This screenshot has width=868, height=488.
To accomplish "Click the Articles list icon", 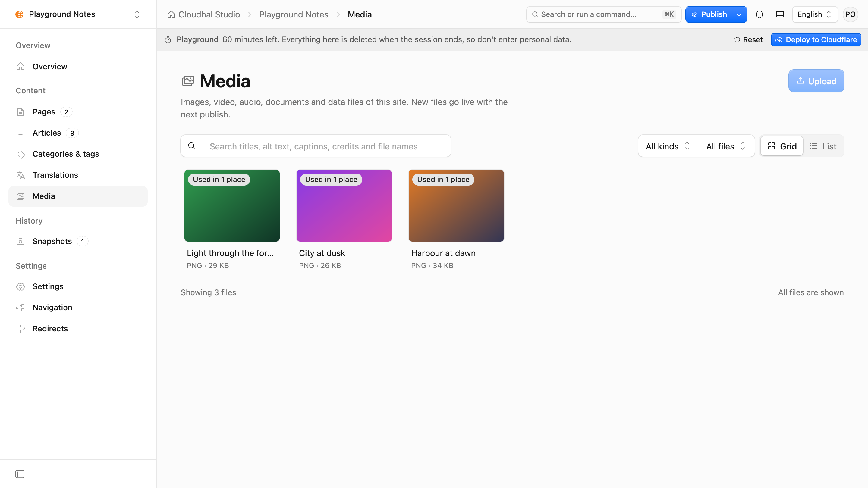I will [20, 133].
